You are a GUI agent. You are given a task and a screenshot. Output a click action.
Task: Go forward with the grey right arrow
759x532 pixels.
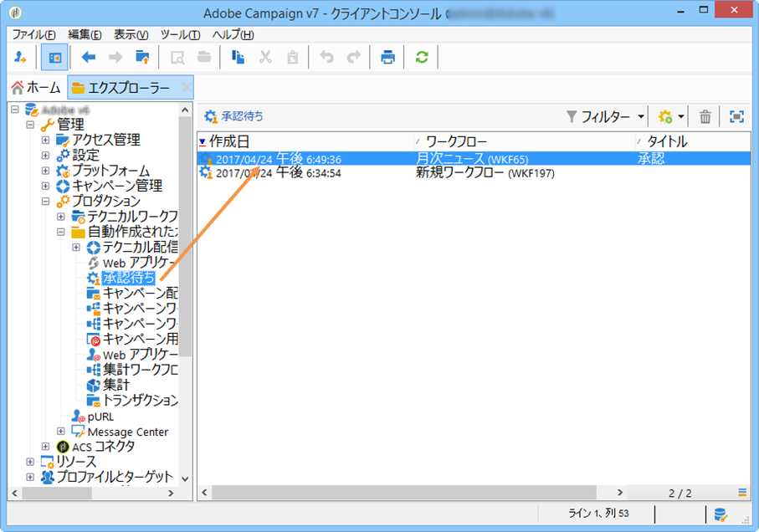tap(115, 58)
